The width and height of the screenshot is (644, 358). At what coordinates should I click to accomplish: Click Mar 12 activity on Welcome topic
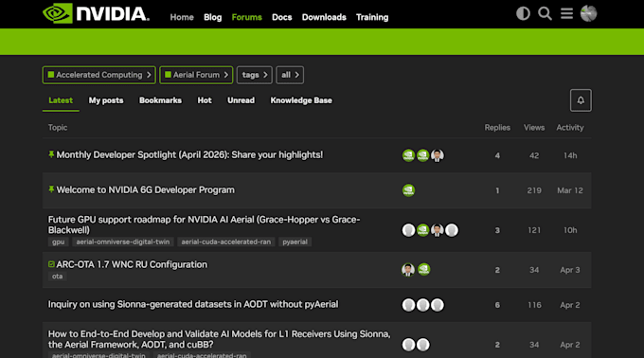[570, 190]
